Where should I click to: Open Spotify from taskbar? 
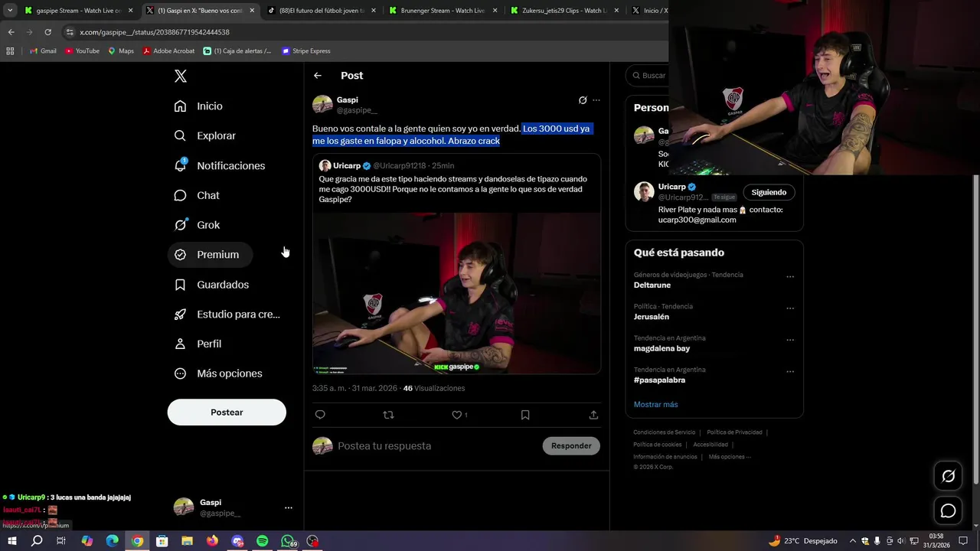262,541
